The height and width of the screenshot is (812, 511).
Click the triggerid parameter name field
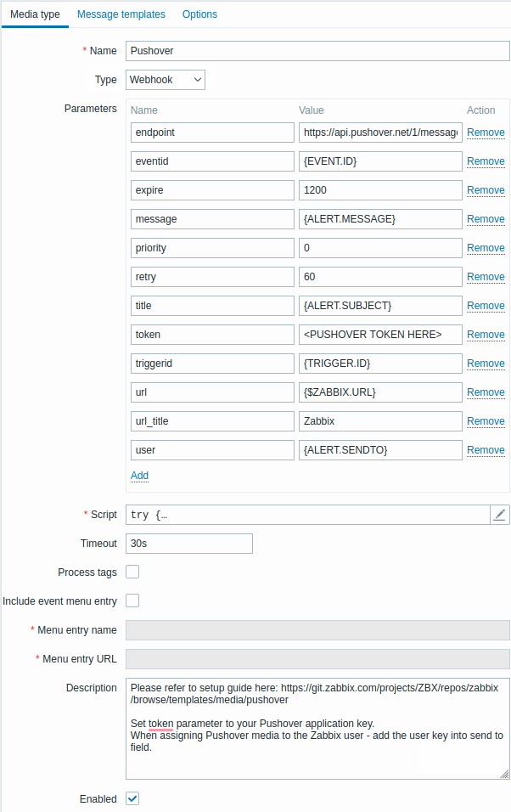pos(212,364)
